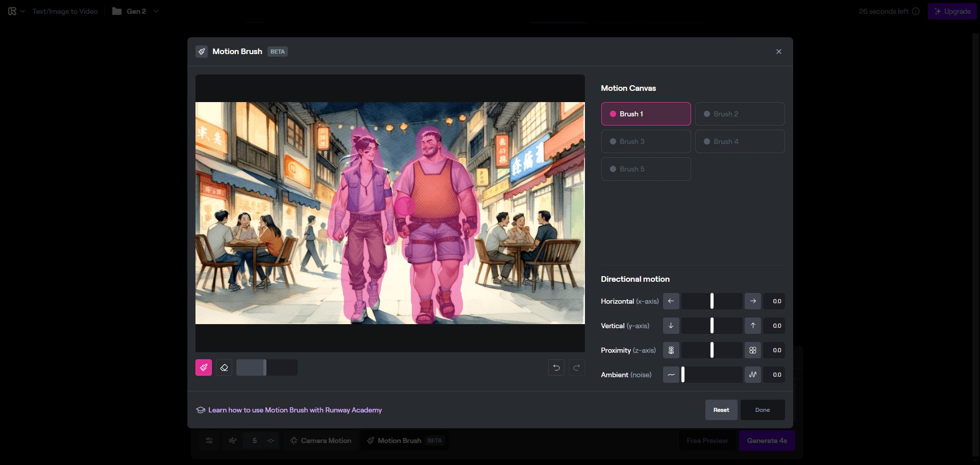Click the Horizontal value field 0.0
The width and height of the screenshot is (980, 465).
tap(774, 301)
